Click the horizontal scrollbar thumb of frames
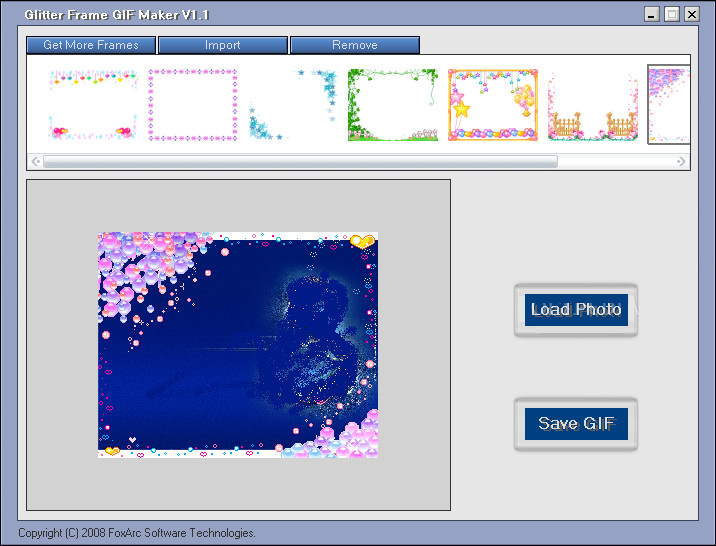Viewport: 716px width, 546px height. 300,161
